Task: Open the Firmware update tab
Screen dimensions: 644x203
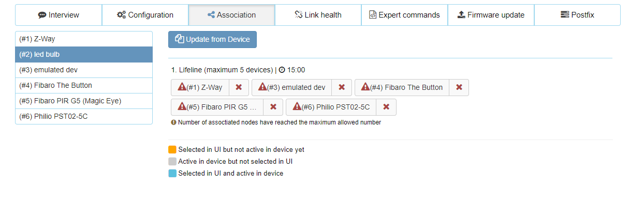Action: click(491, 15)
